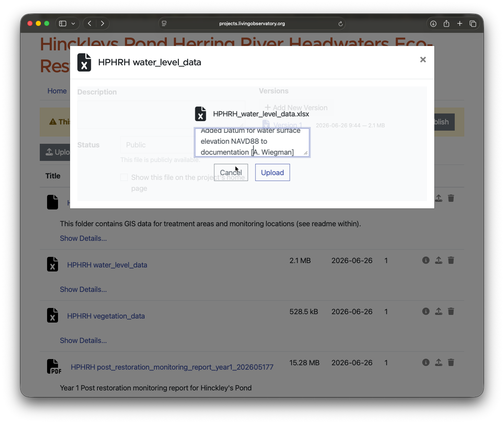Open the Safari sidebar dropdown chevron
The image size is (504, 424).
pyautogui.click(x=73, y=24)
